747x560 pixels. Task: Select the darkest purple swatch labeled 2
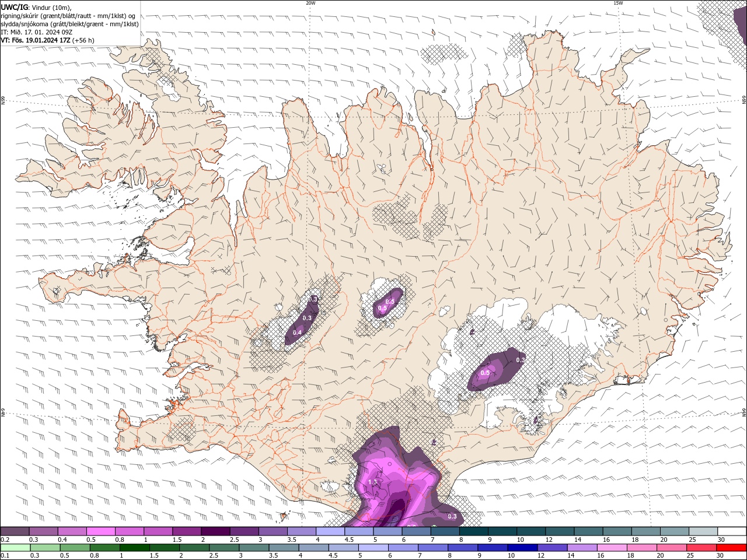tap(215, 531)
